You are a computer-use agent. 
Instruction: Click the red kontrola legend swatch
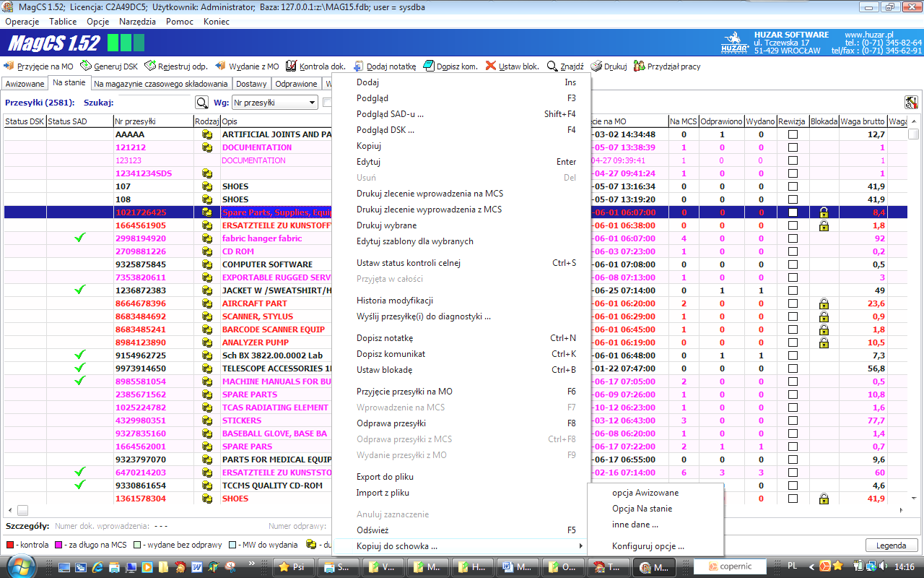coord(9,545)
